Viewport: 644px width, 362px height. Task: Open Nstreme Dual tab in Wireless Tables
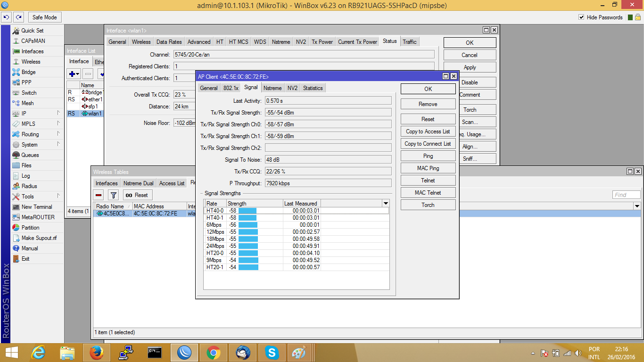click(x=139, y=183)
